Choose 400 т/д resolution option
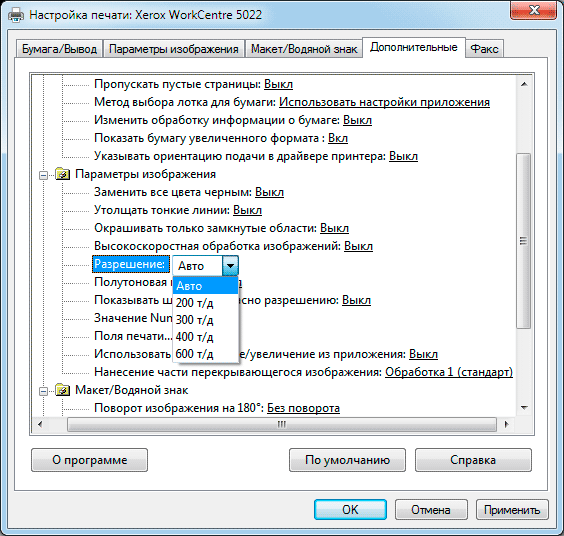This screenshot has height=536, width=564. tap(205, 337)
